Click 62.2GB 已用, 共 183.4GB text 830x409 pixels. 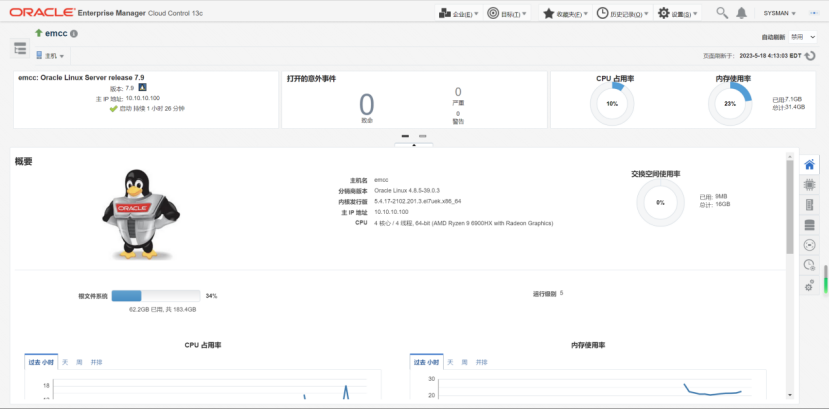tap(163, 310)
